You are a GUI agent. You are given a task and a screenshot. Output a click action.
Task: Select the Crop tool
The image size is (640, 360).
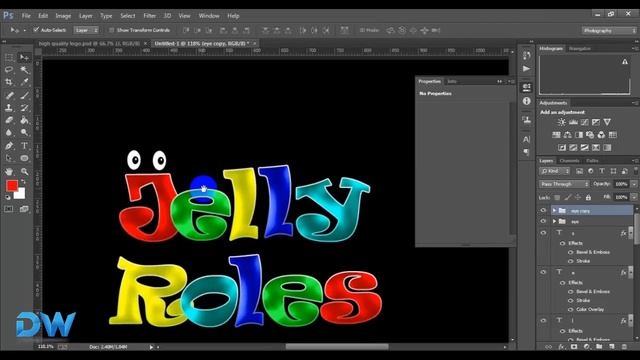coord(9,82)
